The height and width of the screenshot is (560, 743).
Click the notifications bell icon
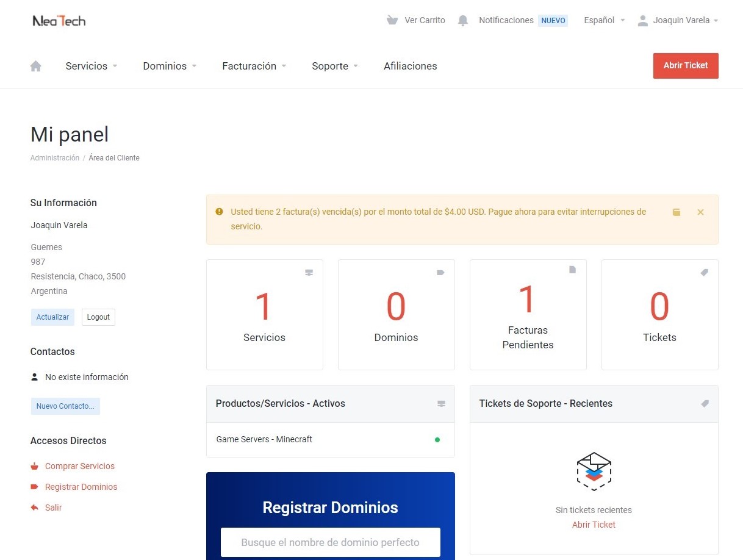pos(463,21)
